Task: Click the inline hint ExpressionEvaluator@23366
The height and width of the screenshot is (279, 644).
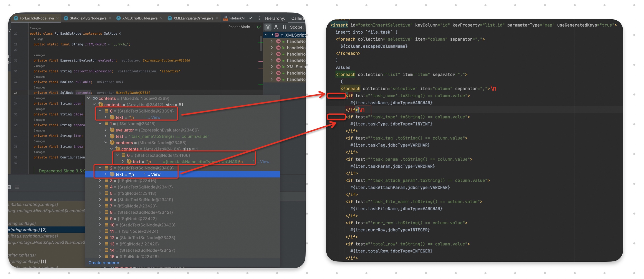Action: click(166, 60)
